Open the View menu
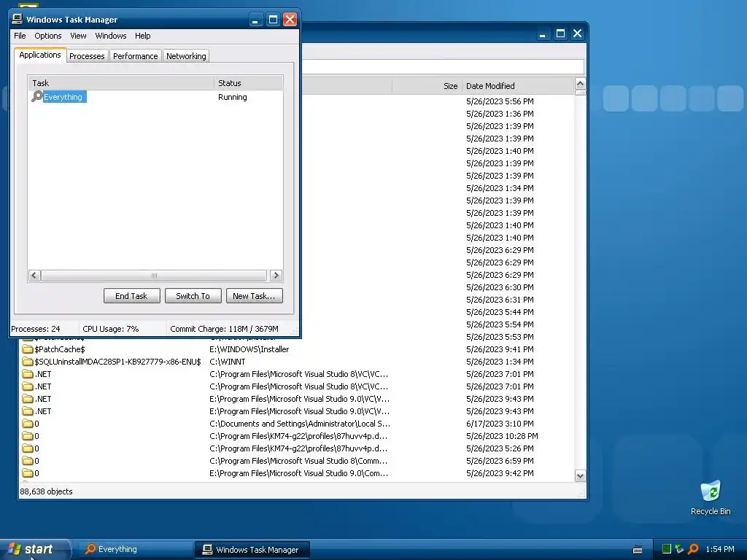Image resolution: width=747 pixels, height=560 pixels. [x=78, y=36]
